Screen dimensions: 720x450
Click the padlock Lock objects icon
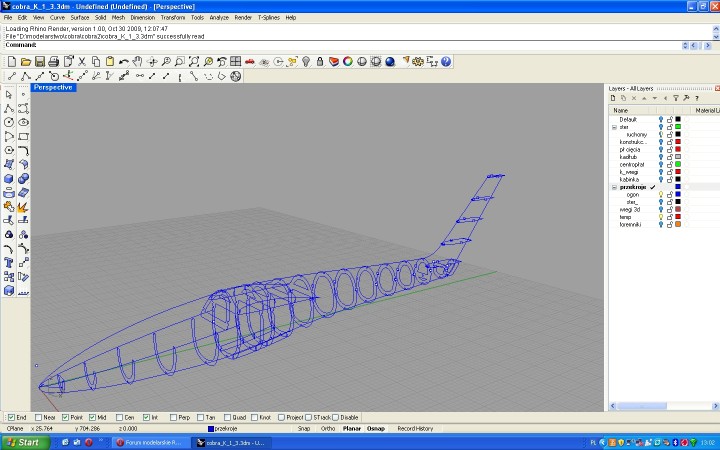pos(320,62)
